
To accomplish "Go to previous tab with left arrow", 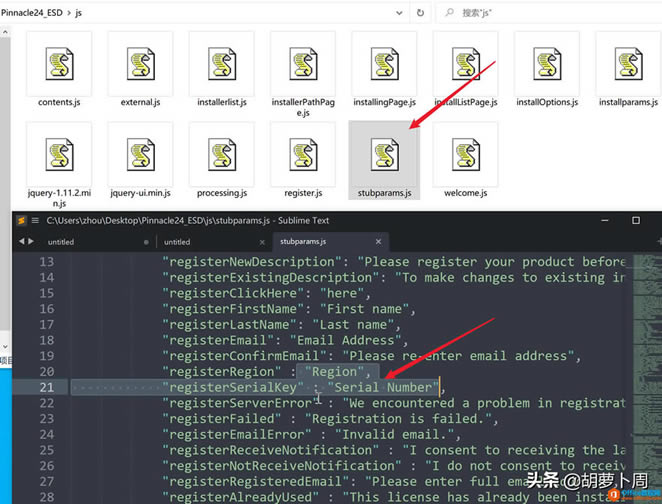I will pos(22,241).
